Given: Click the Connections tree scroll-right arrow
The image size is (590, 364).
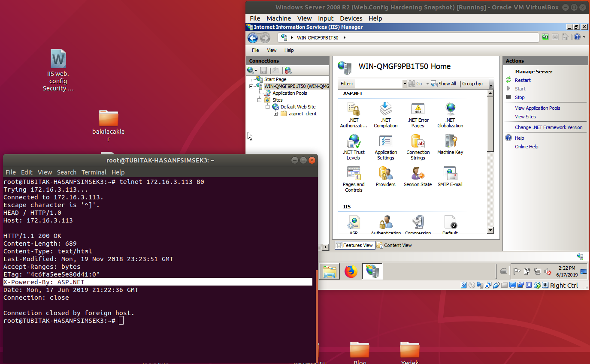Looking at the screenshot, I should tap(327, 247).
